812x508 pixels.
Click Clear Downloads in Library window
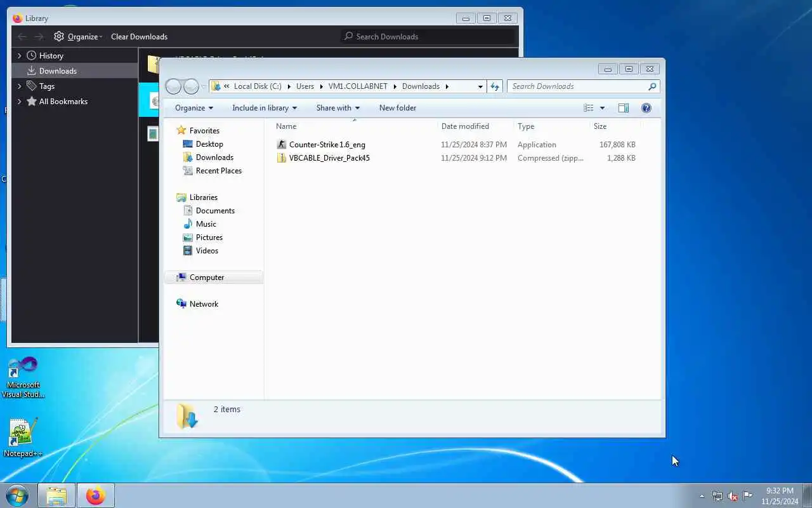139,37
